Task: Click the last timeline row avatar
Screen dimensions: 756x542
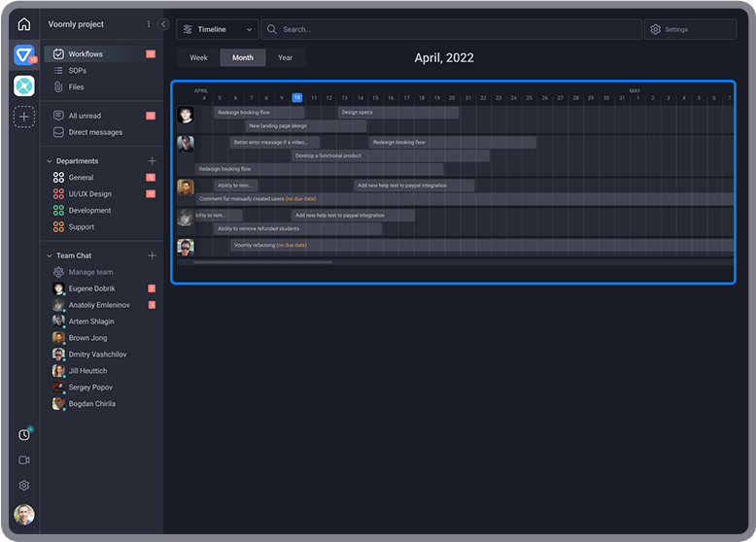Action: [x=186, y=247]
